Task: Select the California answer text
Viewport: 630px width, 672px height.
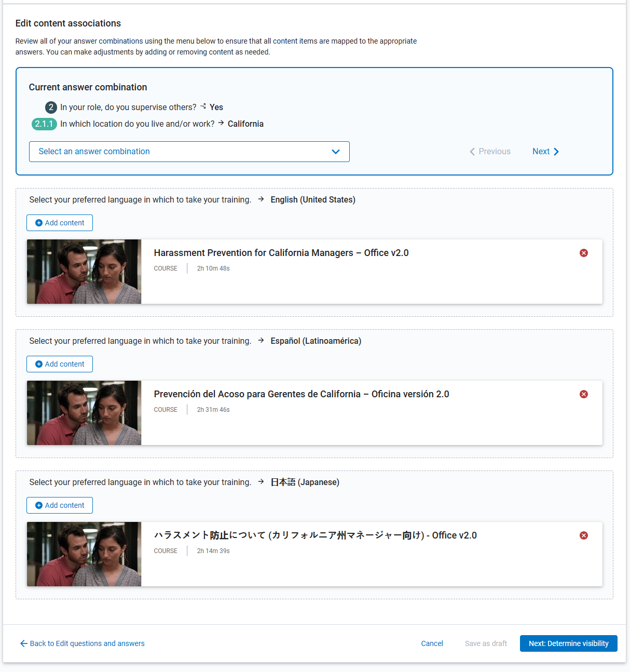Action: click(245, 124)
